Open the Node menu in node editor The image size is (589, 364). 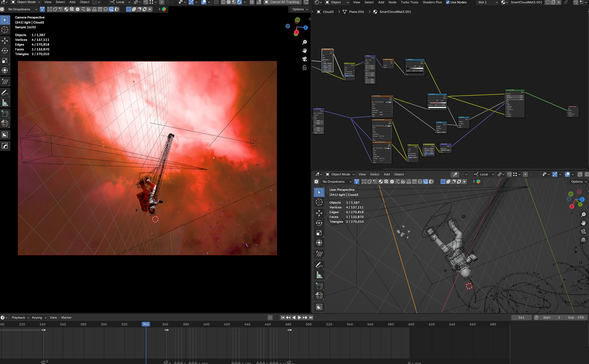[392, 2]
